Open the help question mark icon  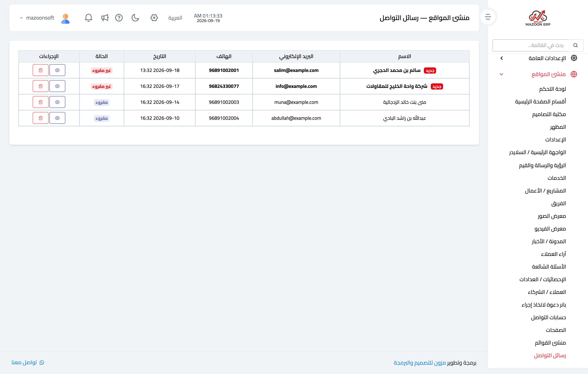tap(119, 18)
